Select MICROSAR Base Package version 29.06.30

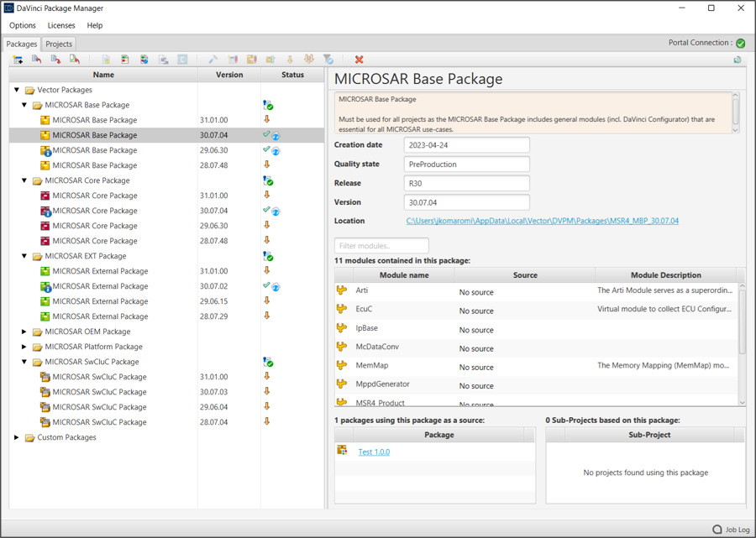coord(166,150)
